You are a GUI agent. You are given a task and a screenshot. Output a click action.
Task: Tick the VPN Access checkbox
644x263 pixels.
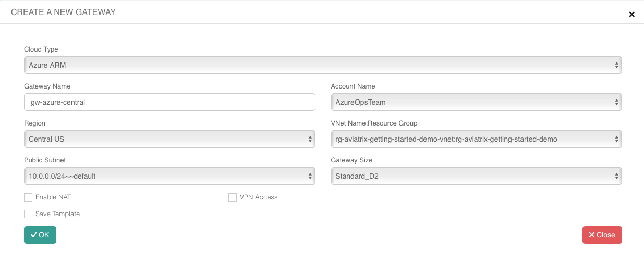pyautogui.click(x=233, y=197)
